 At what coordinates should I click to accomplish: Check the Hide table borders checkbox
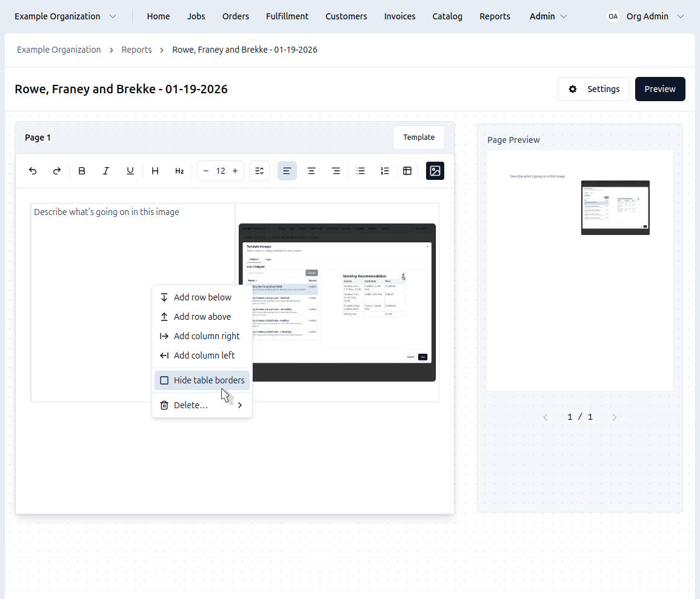pos(164,380)
